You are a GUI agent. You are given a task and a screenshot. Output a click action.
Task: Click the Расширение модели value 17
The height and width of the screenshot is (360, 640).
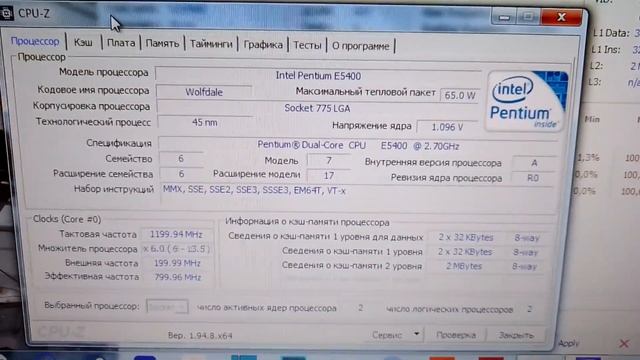pos(329,176)
